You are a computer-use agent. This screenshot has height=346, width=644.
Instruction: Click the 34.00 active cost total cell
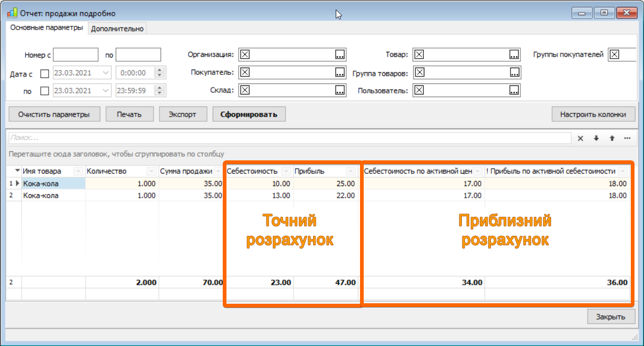[x=423, y=282]
